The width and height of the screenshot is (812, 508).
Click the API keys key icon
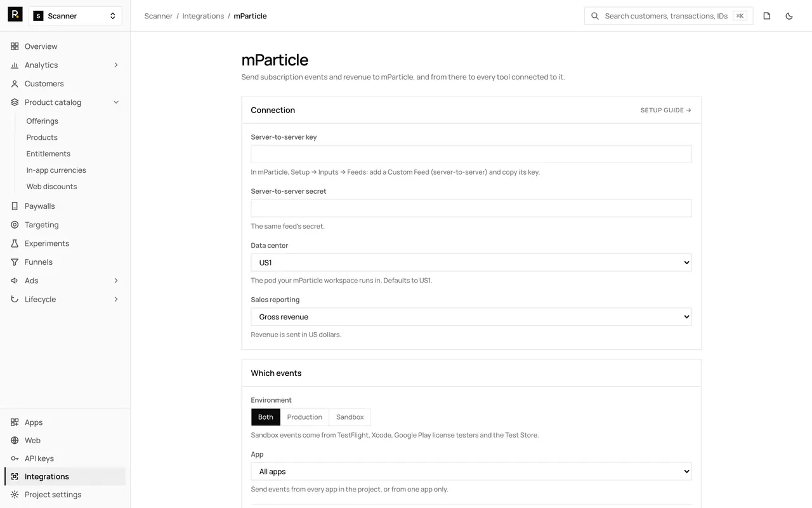pos(15,458)
